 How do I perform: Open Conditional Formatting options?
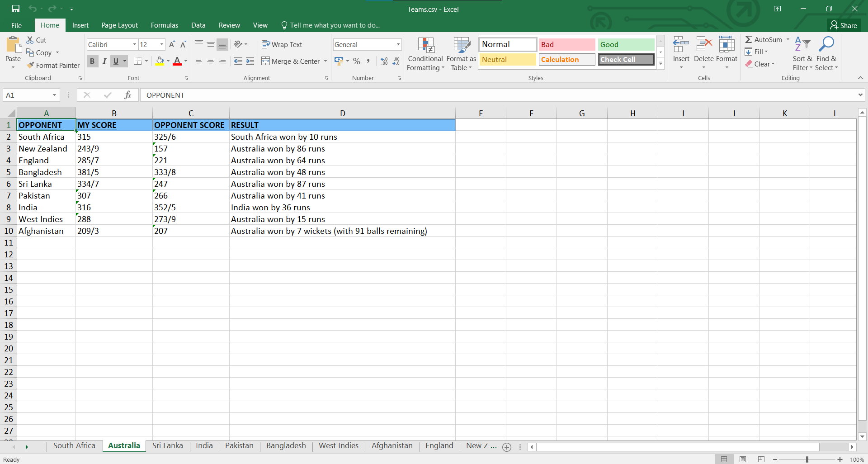click(x=425, y=53)
